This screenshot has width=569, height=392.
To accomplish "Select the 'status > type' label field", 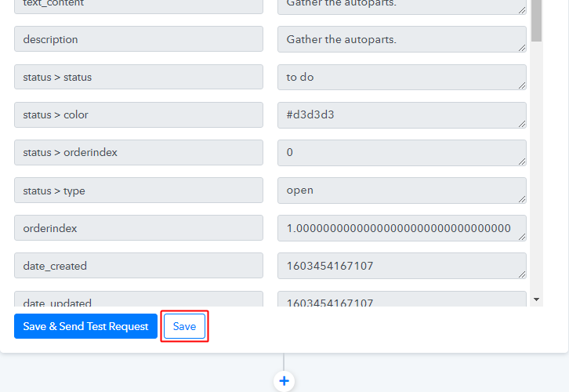I will pos(139,191).
